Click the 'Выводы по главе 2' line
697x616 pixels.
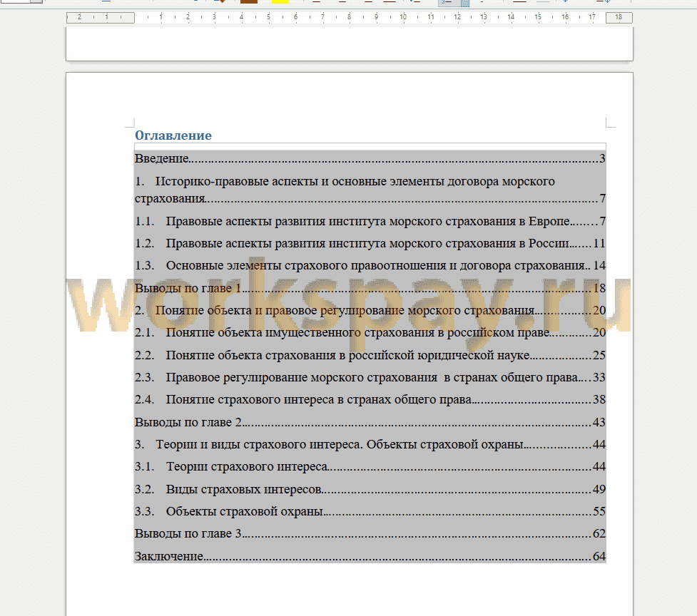370,422
